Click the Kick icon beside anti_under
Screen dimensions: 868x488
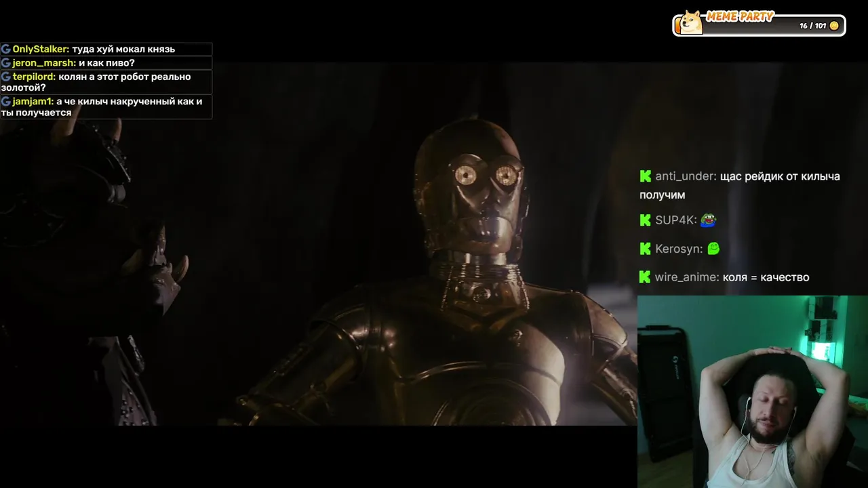[x=645, y=176]
